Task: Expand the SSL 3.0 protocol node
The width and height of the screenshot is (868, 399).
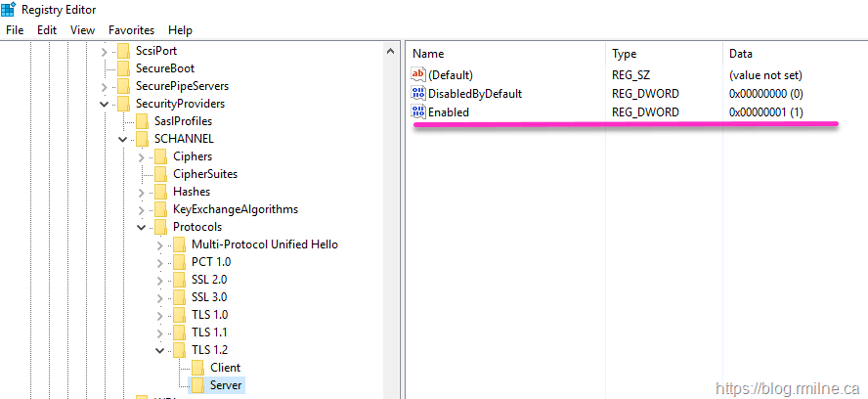Action: point(160,297)
